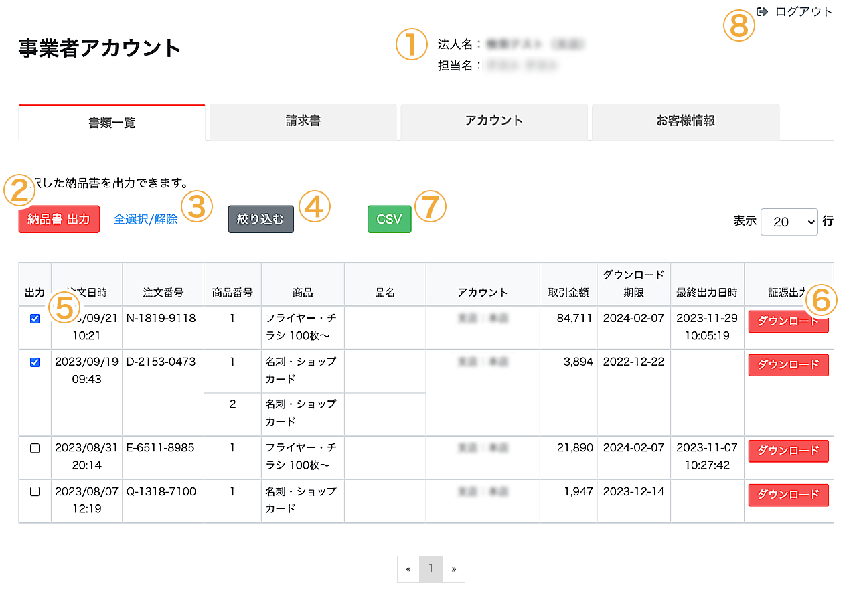Check the checkbox for order E-6511-8985
This screenshot has width=857, height=616.
(34, 448)
